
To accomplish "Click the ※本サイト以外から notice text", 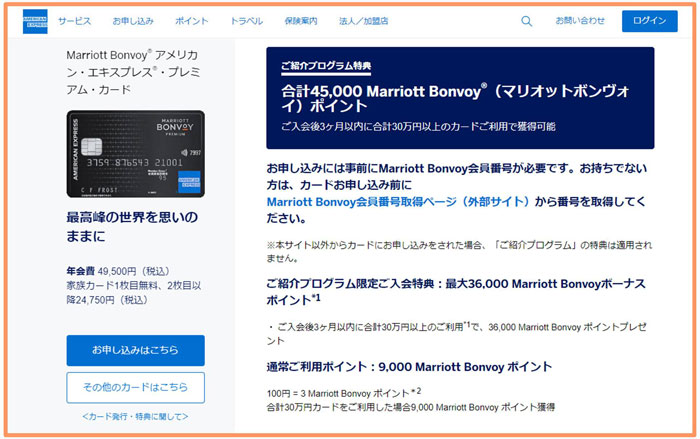I will pos(459,251).
